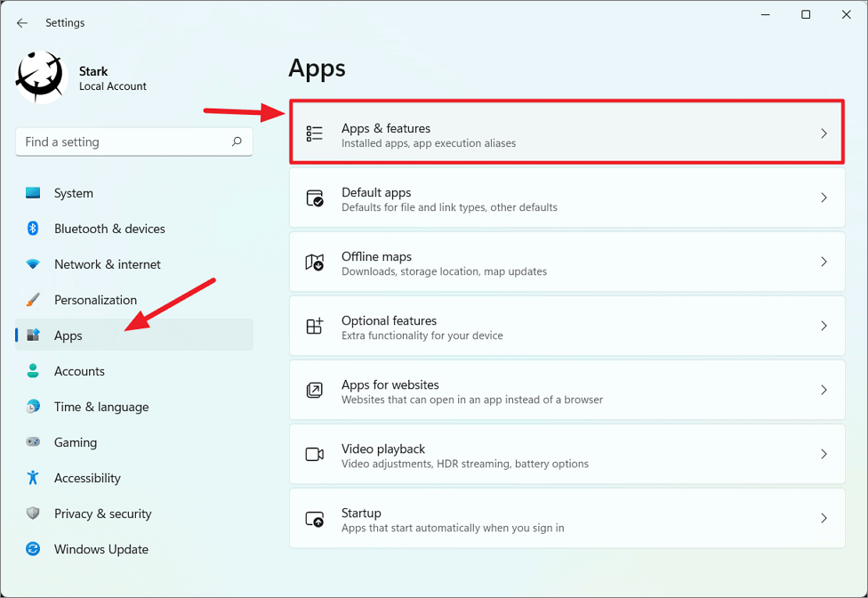Expand the Apps for websites chevron
This screenshot has width=868, height=598.
click(x=824, y=390)
